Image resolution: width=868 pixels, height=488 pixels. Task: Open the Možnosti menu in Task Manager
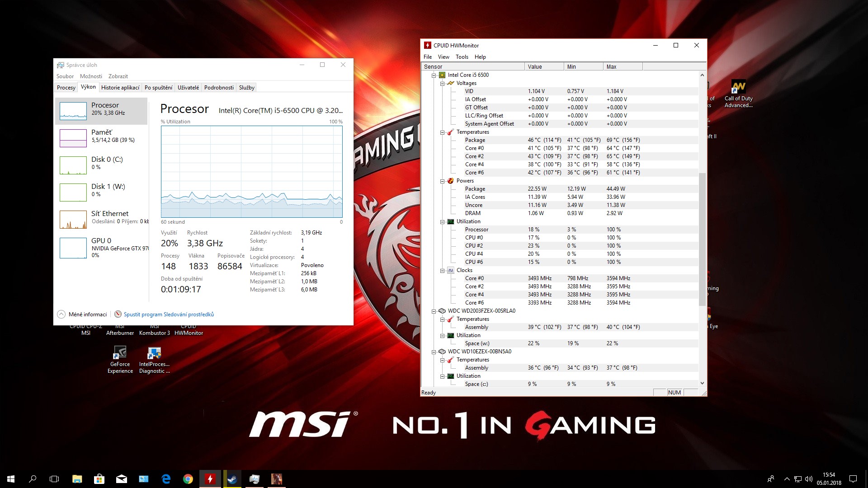(x=91, y=76)
